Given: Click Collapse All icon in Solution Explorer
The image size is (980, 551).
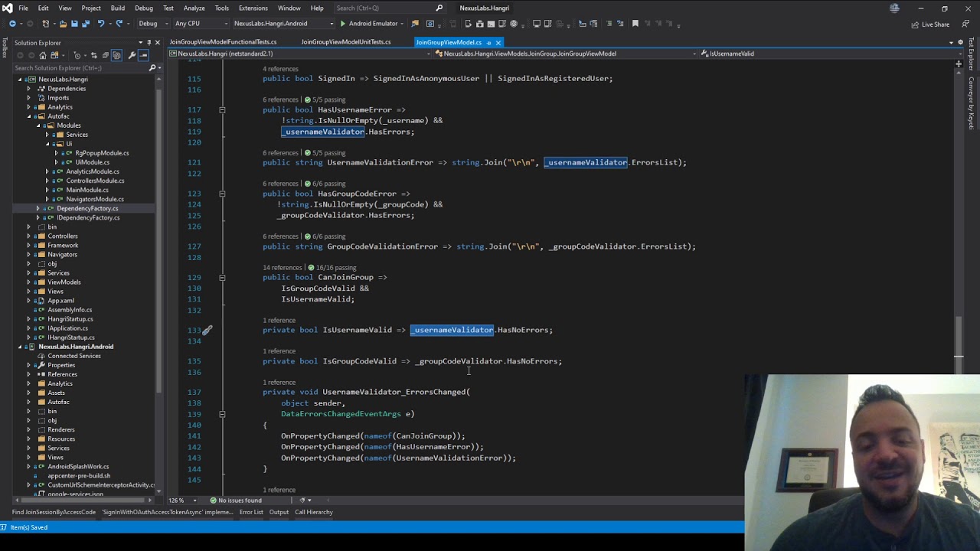Looking at the screenshot, I should pyautogui.click(x=105, y=55).
